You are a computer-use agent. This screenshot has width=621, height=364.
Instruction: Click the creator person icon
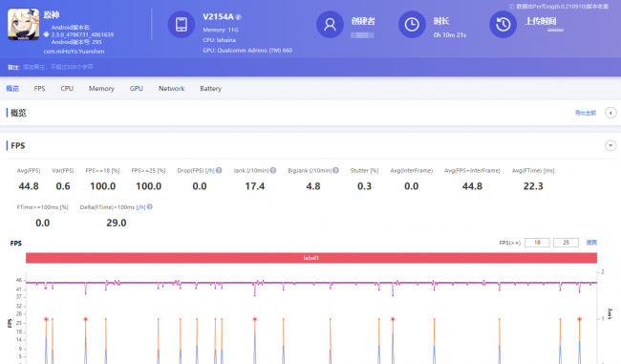[x=330, y=25]
